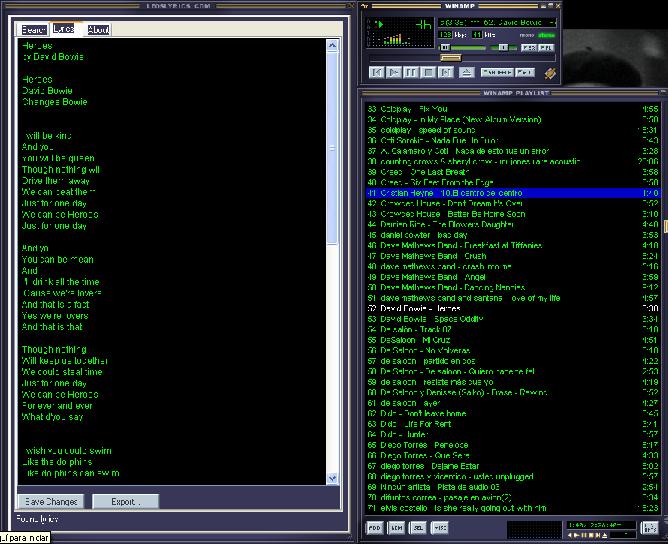Switch to the Search tab
Screen dimensions: 668x545
(x=34, y=30)
